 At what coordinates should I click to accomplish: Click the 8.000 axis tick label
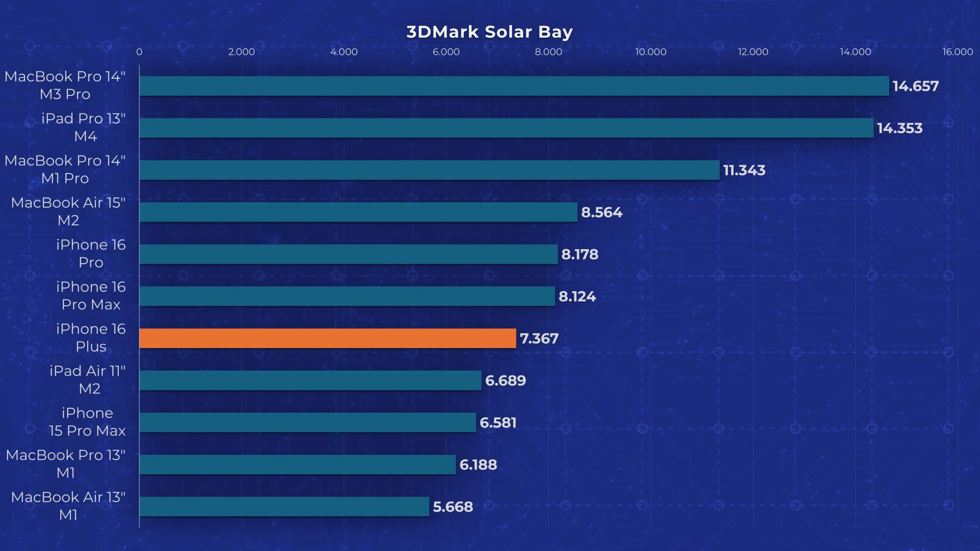[548, 52]
